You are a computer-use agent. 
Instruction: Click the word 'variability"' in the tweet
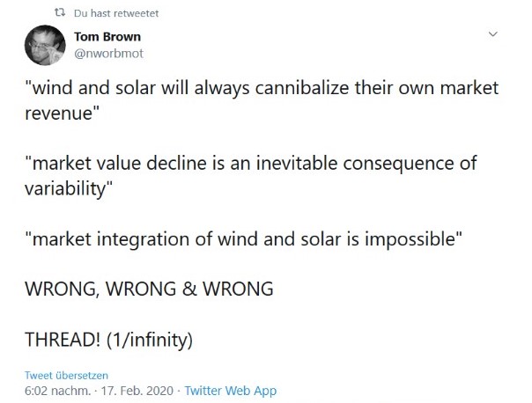[68, 188]
